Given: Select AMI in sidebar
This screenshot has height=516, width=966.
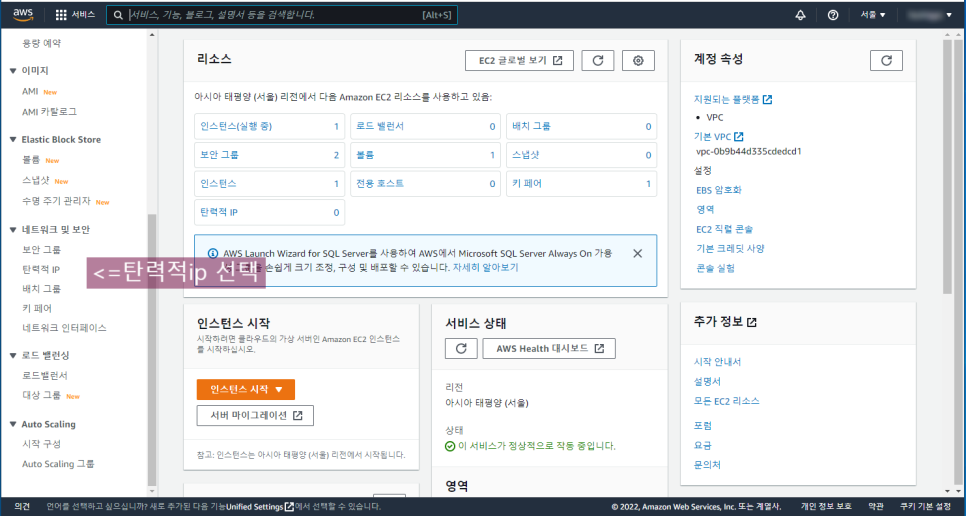Looking at the screenshot, I should click(30, 91).
